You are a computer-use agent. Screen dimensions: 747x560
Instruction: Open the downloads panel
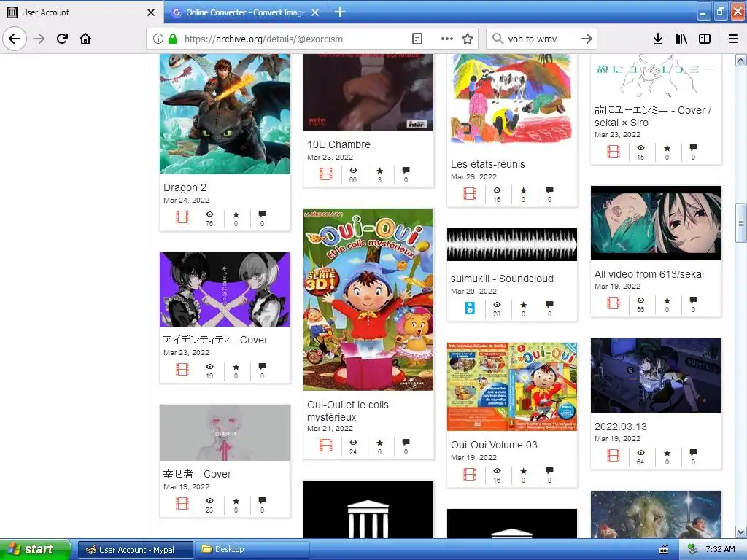tap(658, 39)
